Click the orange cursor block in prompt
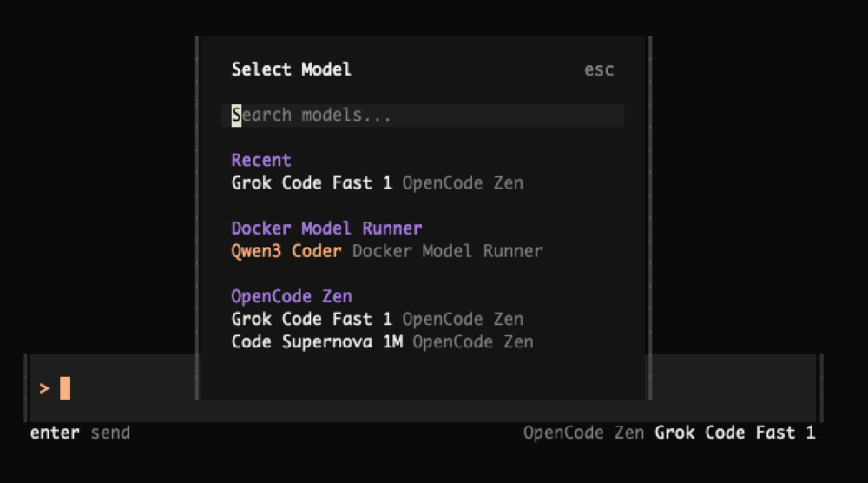This screenshot has width=868, height=483. (x=65, y=388)
